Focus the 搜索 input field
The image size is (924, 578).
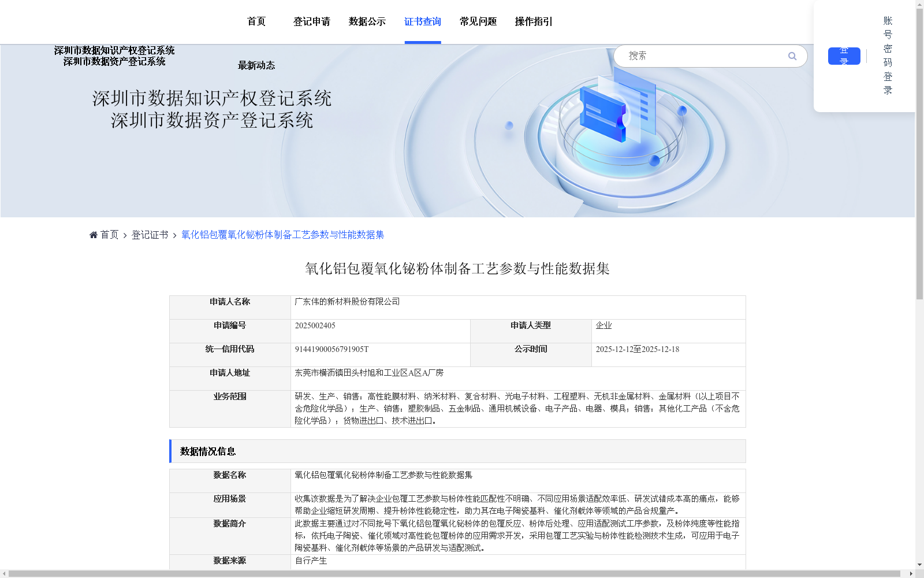705,56
